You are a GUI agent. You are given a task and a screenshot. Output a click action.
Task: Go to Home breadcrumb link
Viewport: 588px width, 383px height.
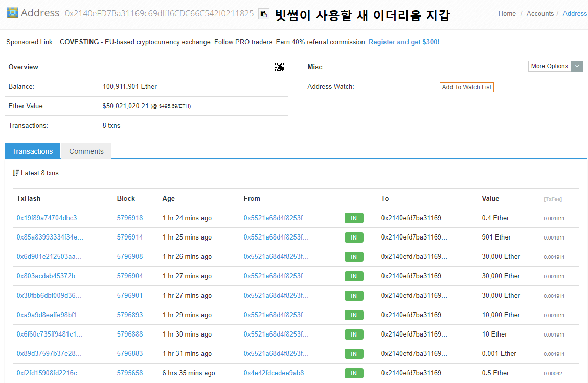click(x=507, y=13)
